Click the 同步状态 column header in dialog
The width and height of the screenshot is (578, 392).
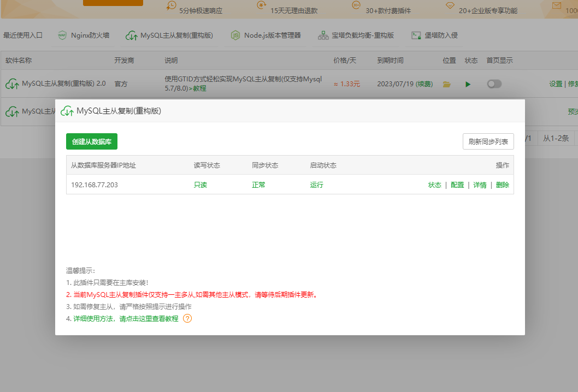(x=265, y=165)
